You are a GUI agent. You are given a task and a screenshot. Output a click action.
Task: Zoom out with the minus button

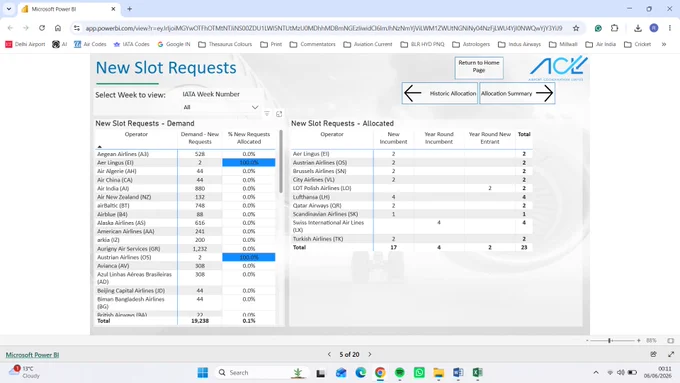point(587,341)
